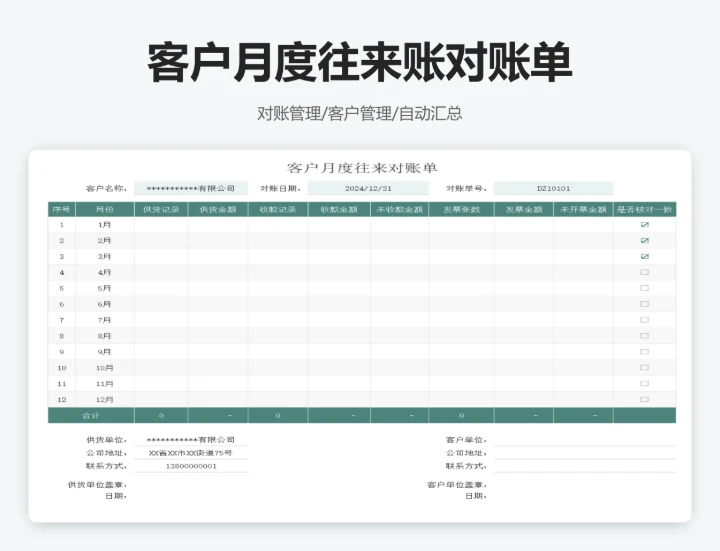This screenshot has width=720, height=551.
Task: Select the 供货金额 column header
Action: point(218,209)
